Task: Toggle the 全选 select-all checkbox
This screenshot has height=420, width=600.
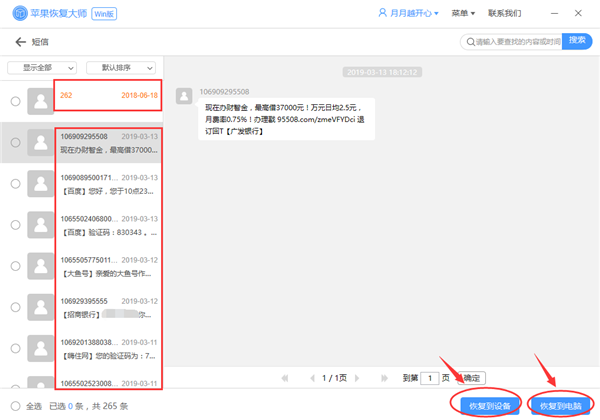Action: click(12, 406)
